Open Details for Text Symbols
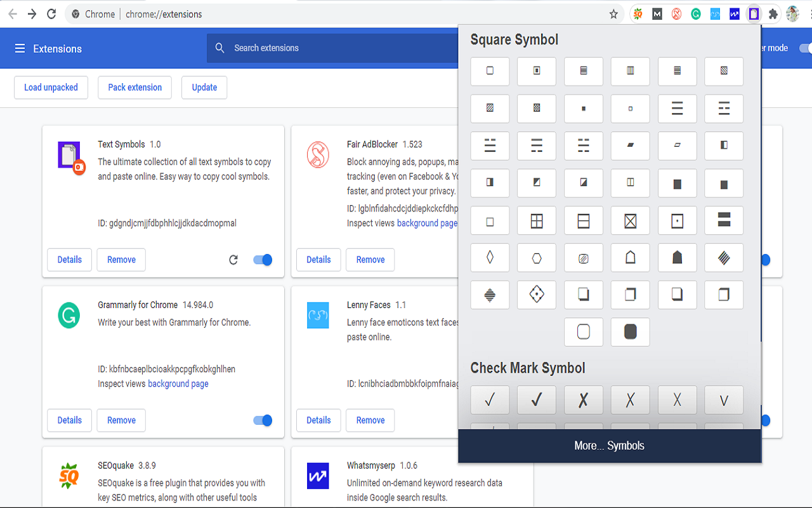This screenshot has width=812, height=508. pos(70,260)
